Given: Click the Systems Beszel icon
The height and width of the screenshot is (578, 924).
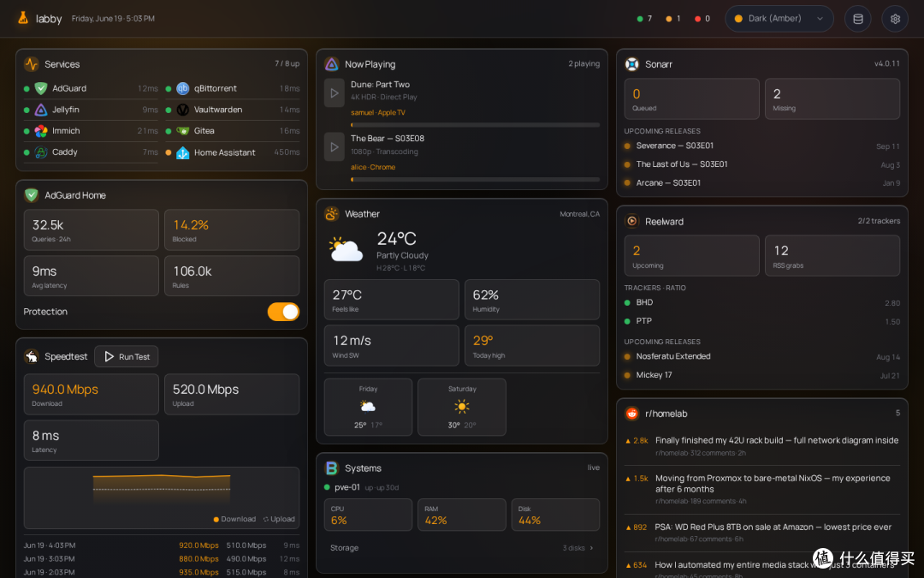Looking at the screenshot, I should [332, 468].
